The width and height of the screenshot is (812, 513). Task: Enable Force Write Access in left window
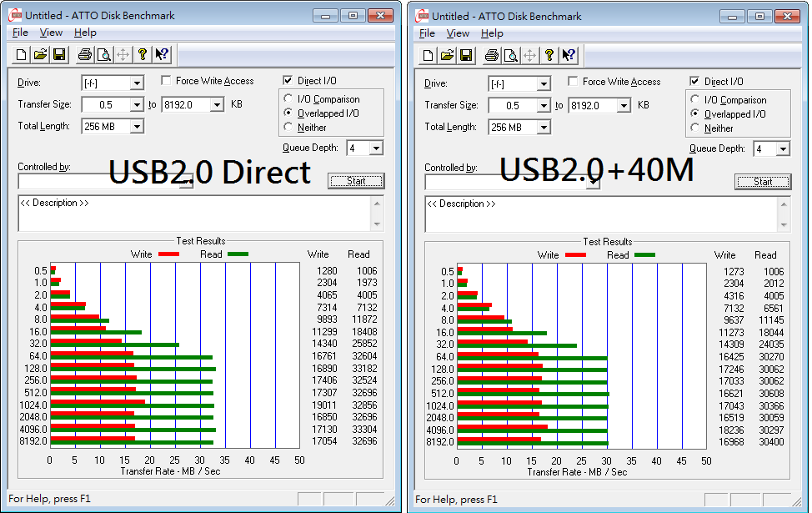[x=166, y=80]
